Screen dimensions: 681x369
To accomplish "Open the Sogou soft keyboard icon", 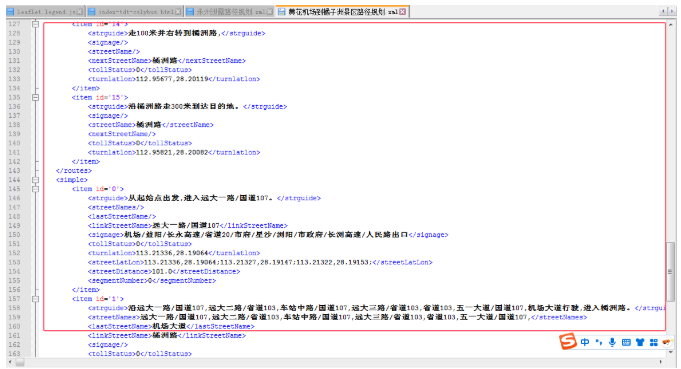I will click(626, 342).
